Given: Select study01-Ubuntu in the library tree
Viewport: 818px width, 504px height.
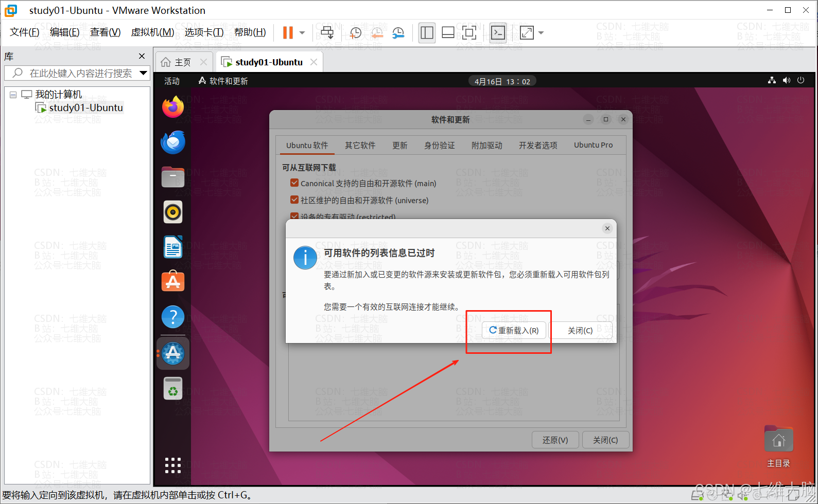Looking at the screenshot, I should click(x=86, y=107).
